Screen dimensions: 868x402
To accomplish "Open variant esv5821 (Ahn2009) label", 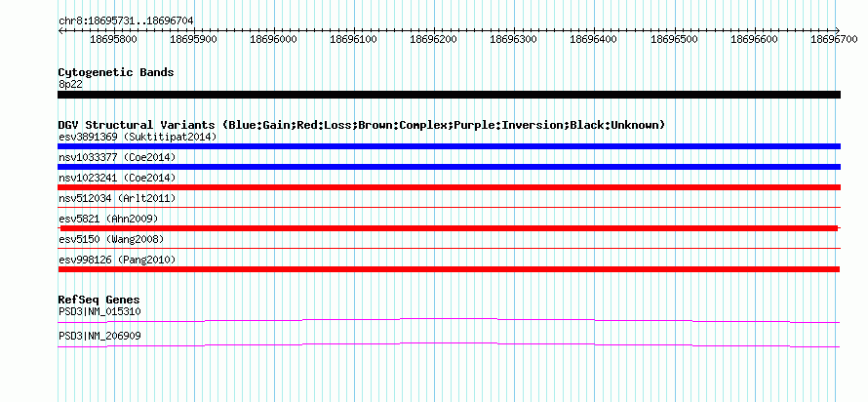I will 108,219.
